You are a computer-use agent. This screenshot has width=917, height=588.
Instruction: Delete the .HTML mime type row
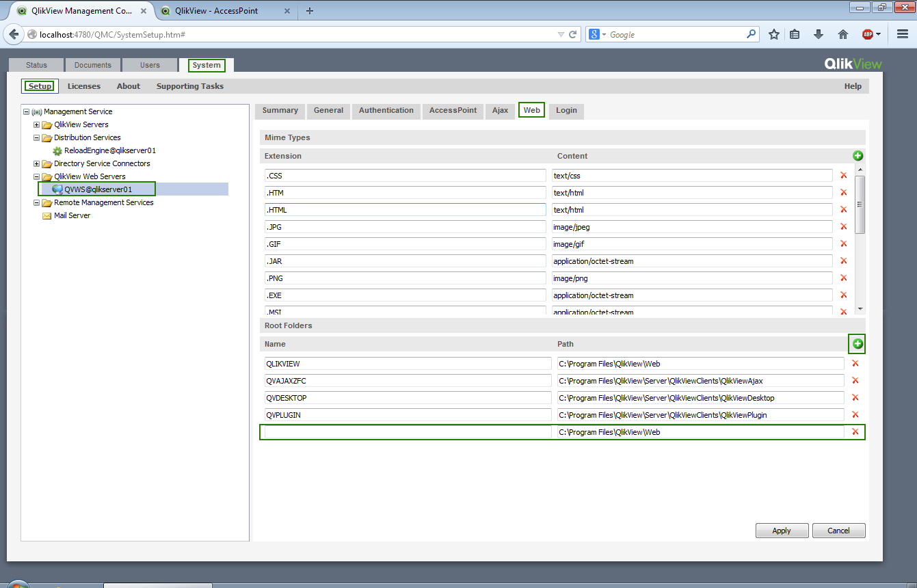click(843, 210)
